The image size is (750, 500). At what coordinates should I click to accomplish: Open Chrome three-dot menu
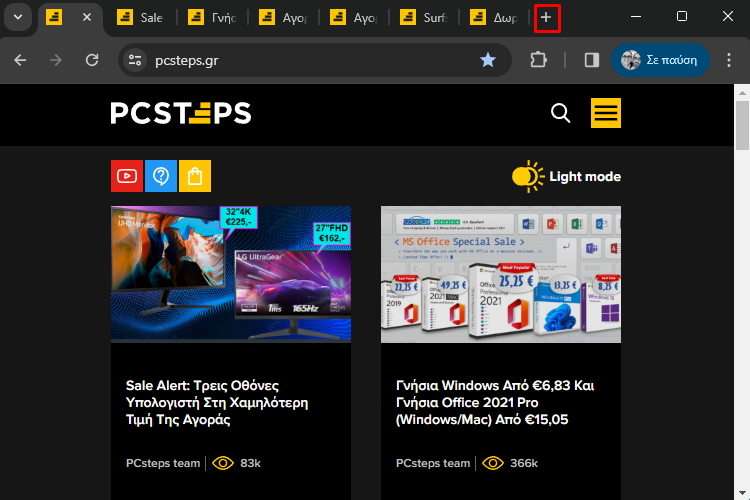click(x=729, y=60)
